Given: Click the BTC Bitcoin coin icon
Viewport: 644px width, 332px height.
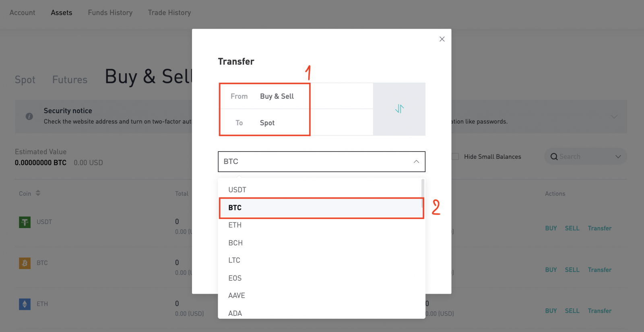Looking at the screenshot, I should [x=25, y=263].
